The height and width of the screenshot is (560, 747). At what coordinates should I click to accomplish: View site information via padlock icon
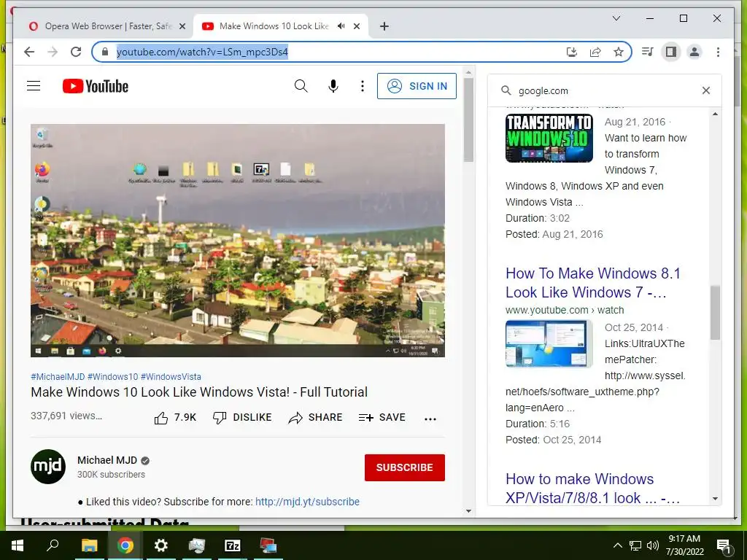pyautogui.click(x=105, y=52)
